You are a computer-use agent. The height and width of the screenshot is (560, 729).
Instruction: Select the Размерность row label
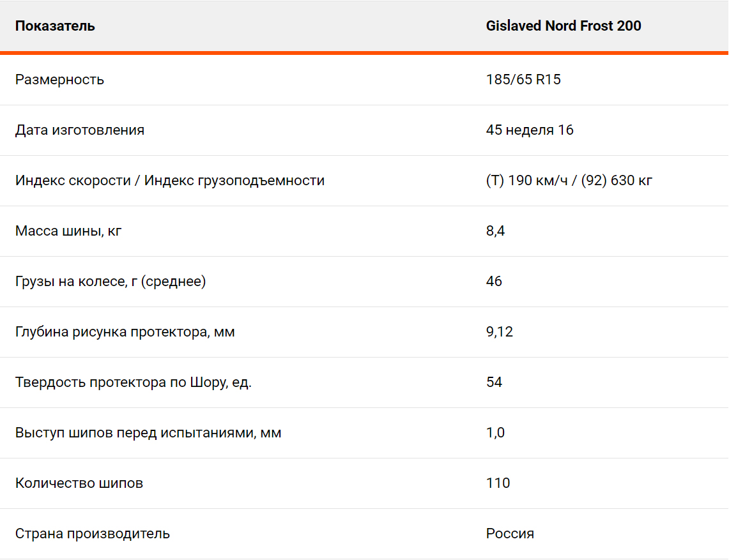pos(59,79)
